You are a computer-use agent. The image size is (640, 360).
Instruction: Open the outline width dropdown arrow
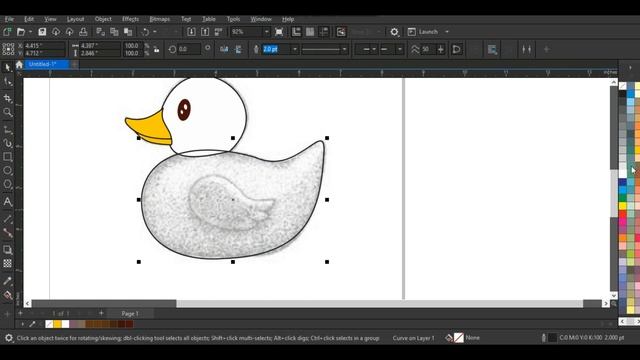point(294,49)
